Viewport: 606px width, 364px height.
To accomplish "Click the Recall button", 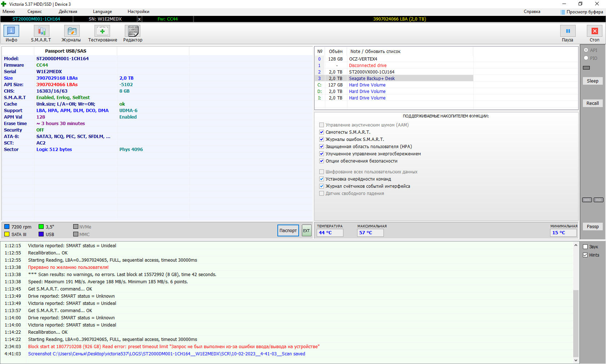I will [593, 103].
